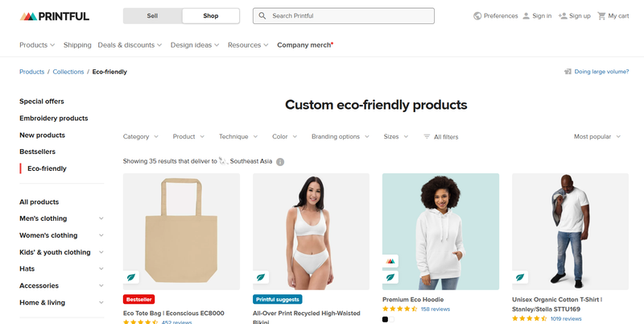This screenshot has width=644, height=324.
Task: Open the Company merch menu item
Action: [304, 45]
